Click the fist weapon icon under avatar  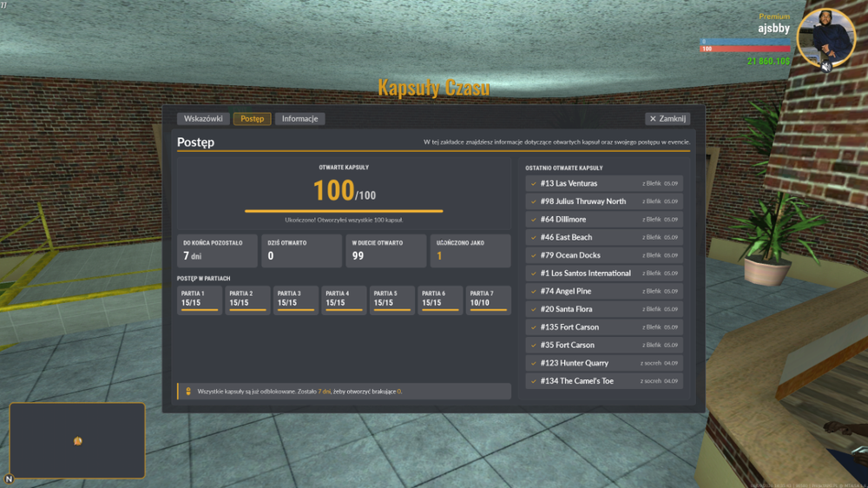pyautogui.click(x=826, y=67)
